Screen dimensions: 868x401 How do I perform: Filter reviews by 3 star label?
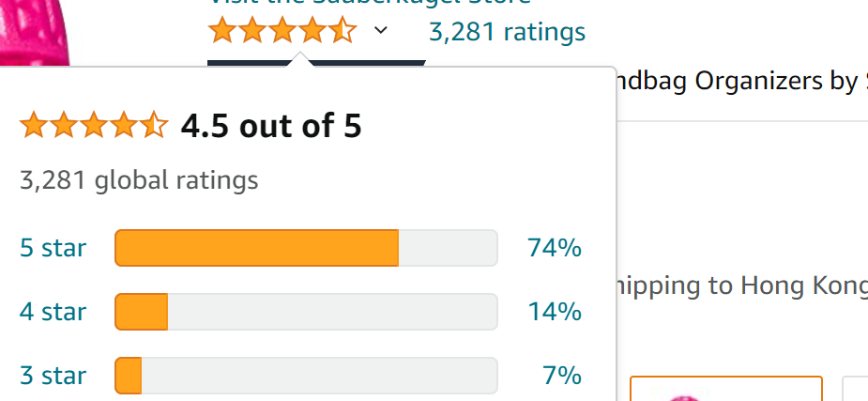53,376
